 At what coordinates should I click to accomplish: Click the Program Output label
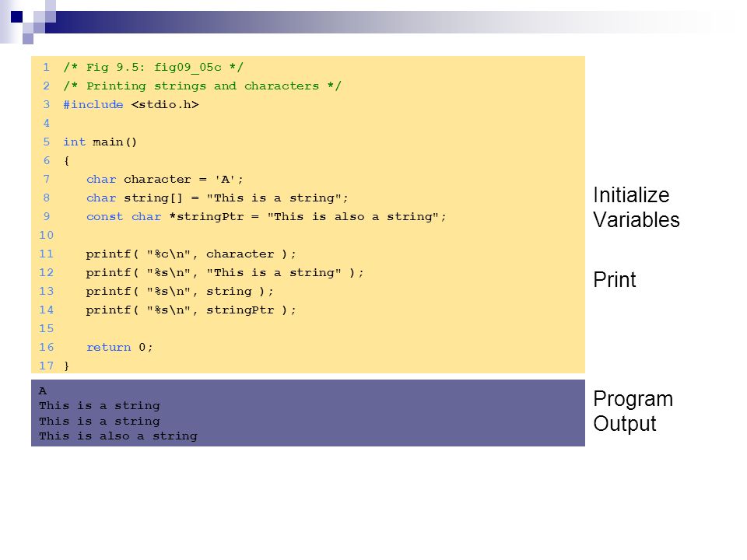tap(633, 411)
